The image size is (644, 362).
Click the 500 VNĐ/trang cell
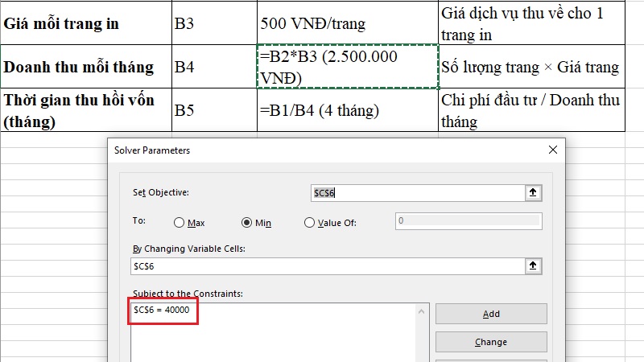[348, 23]
